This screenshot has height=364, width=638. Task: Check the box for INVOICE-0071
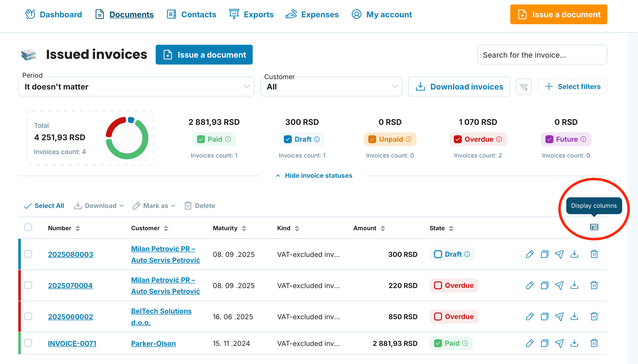click(28, 343)
